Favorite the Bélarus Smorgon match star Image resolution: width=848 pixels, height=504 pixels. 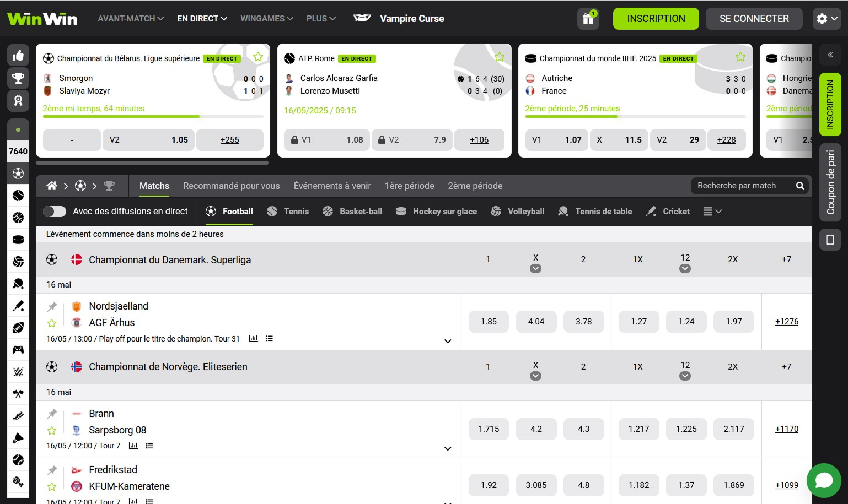[258, 57]
